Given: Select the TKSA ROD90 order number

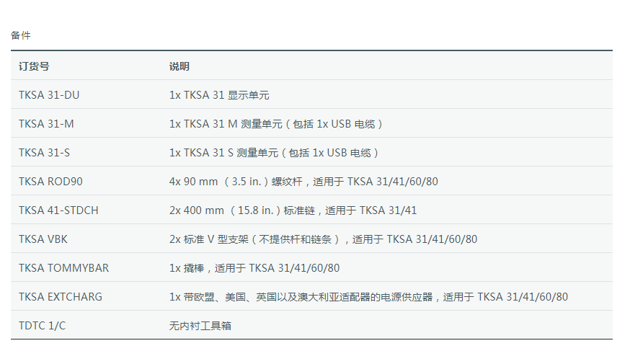Looking at the screenshot, I should (x=50, y=182).
